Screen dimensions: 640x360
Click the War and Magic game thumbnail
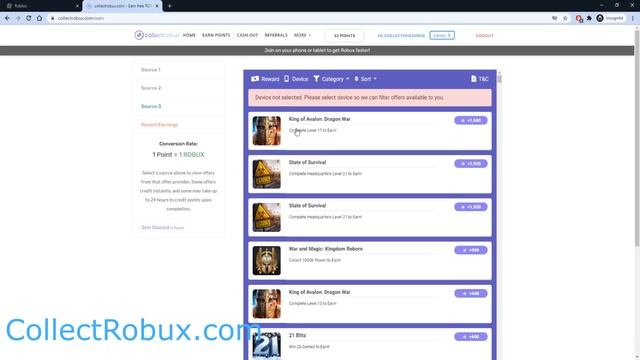[x=267, y=260]
